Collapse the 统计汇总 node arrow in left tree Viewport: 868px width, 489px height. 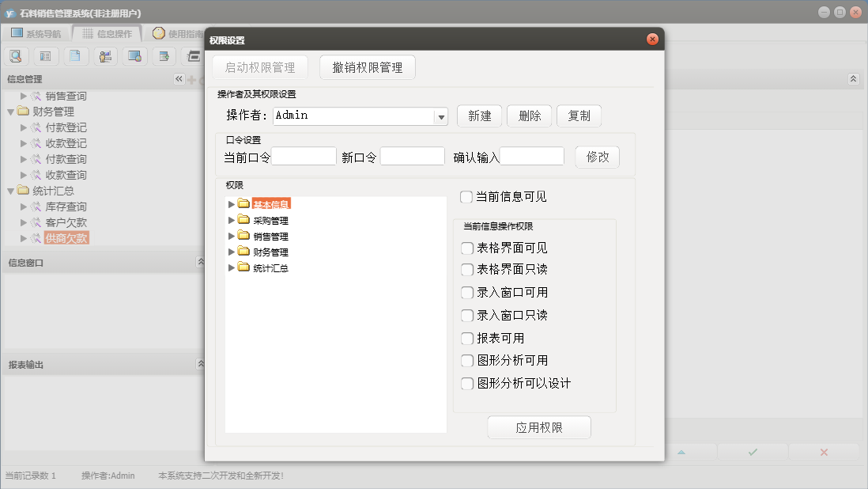pos(10,191)
